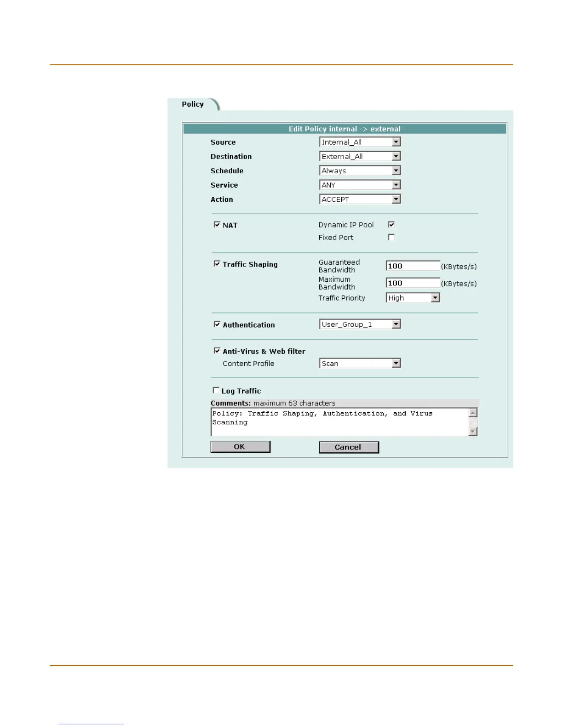Uncheck the NAT checkbox
Screen dimensions: 563x728
(x=217, y=225)
